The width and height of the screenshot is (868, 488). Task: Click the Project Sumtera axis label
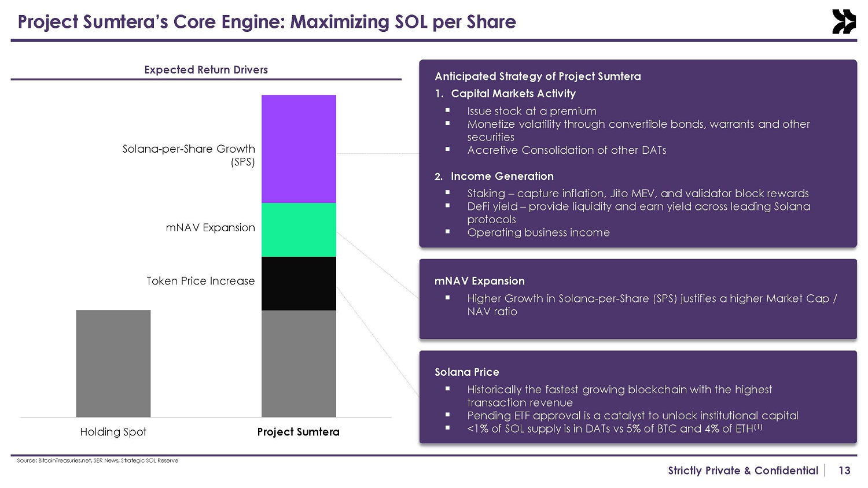298,432
